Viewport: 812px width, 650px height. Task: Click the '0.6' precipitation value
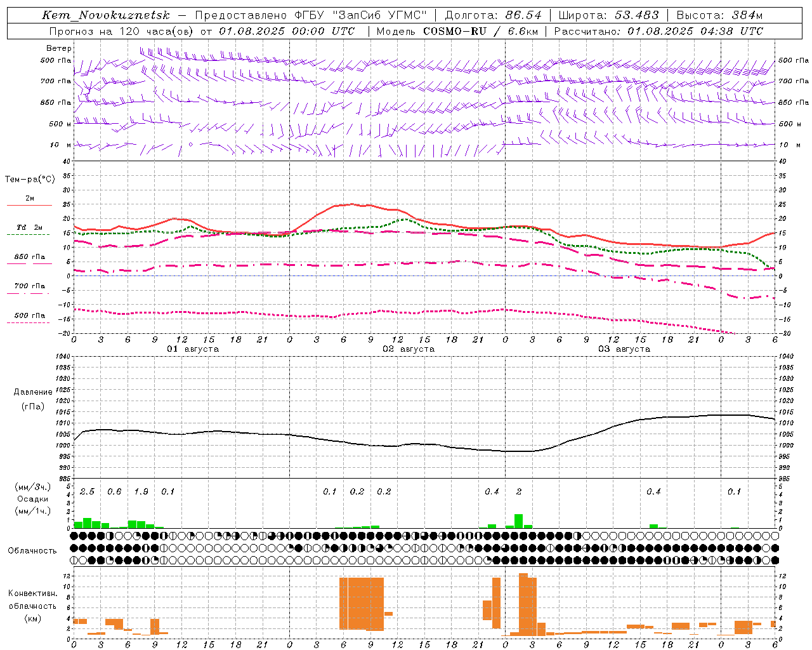pos(114,492)
